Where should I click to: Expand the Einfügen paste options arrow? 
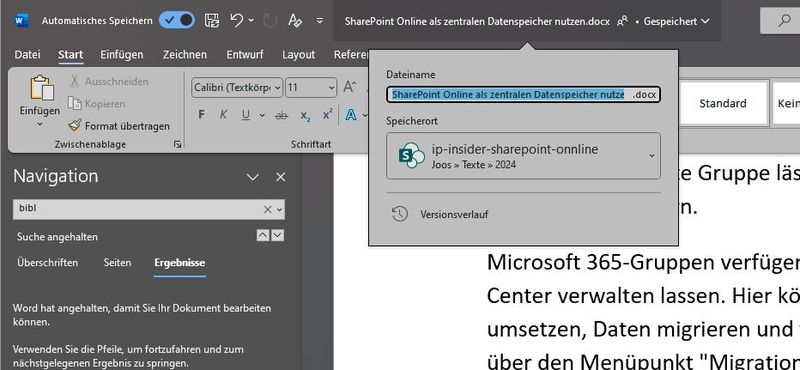coord(40,124)
